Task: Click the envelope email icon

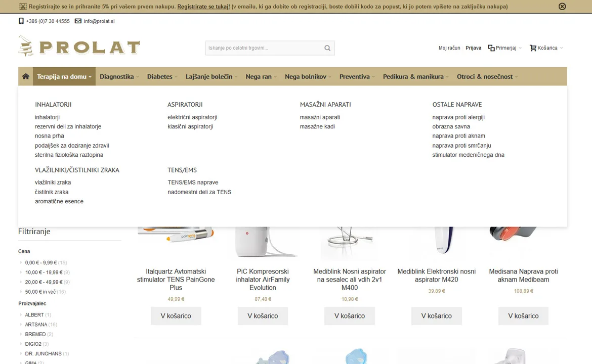Action: [78, 21]
